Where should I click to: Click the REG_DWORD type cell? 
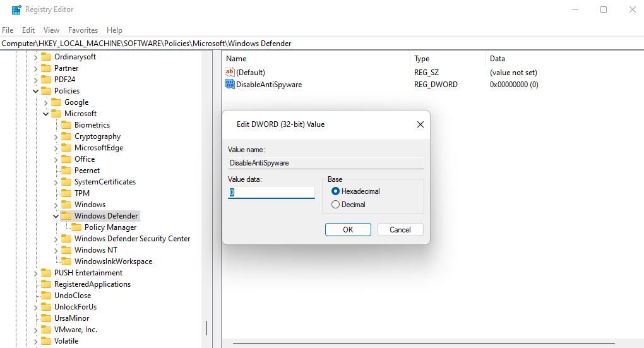436,84
